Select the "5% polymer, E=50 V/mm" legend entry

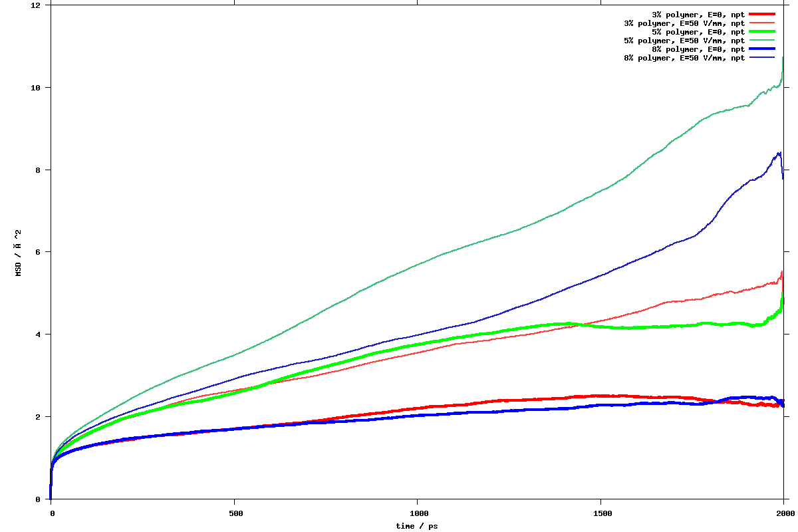684,41
